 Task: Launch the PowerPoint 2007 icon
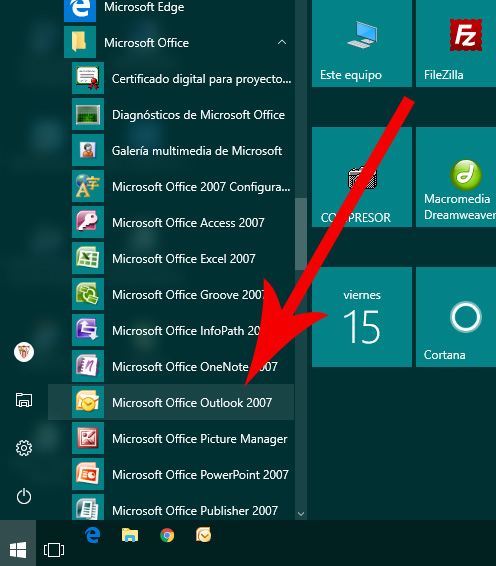point(88,474)
